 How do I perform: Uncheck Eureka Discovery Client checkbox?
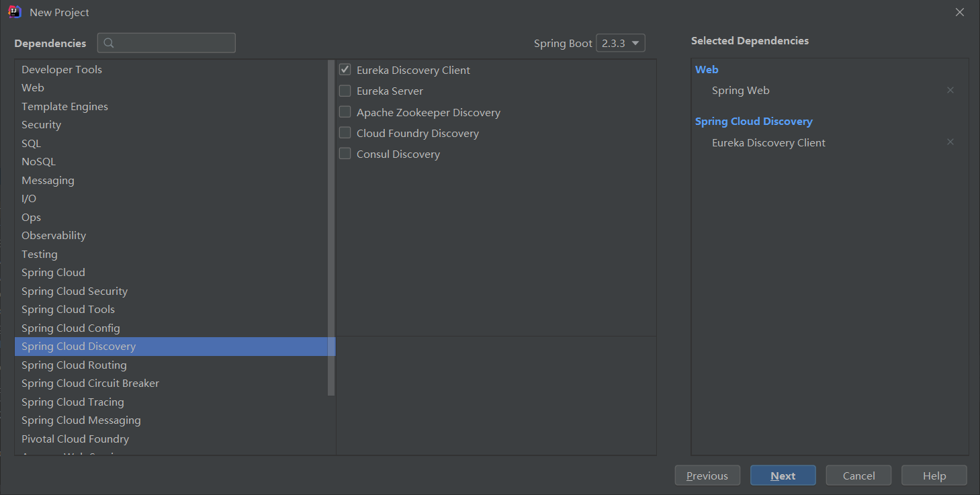345,70
